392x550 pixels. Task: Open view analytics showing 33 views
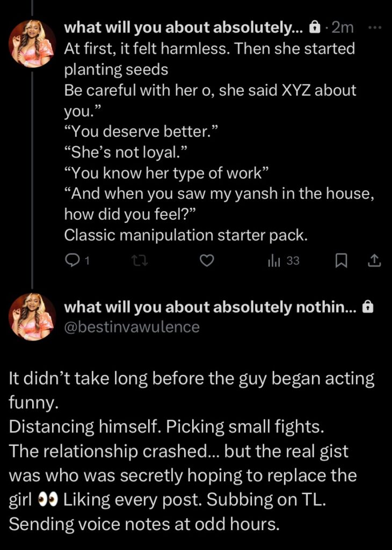284,261
